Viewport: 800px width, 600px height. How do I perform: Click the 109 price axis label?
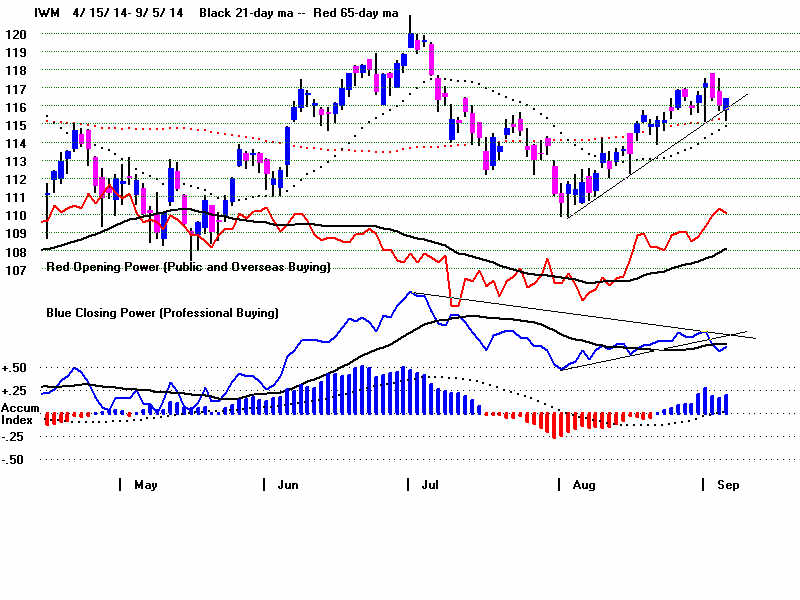click(15, 234)
